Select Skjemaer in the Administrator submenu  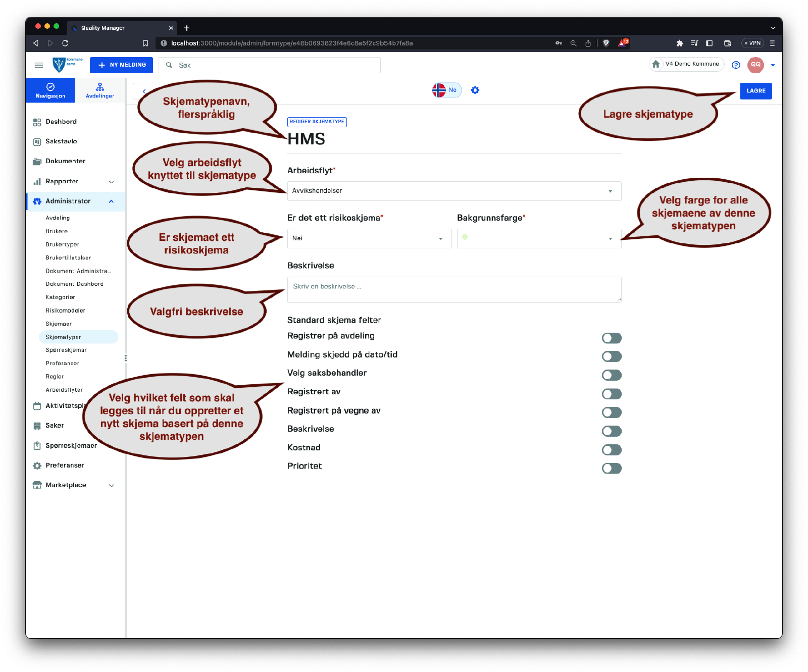(x=59, y=324)
